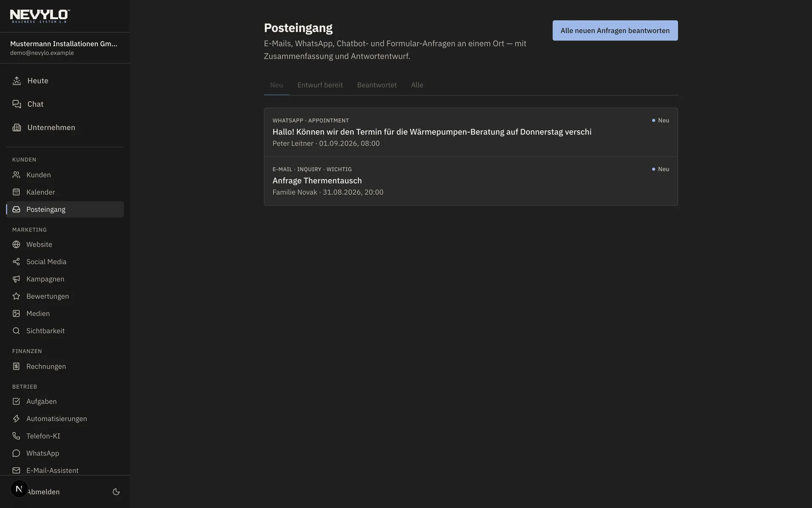
Task: Open the Social Media share icon
Action: (16, 262)
